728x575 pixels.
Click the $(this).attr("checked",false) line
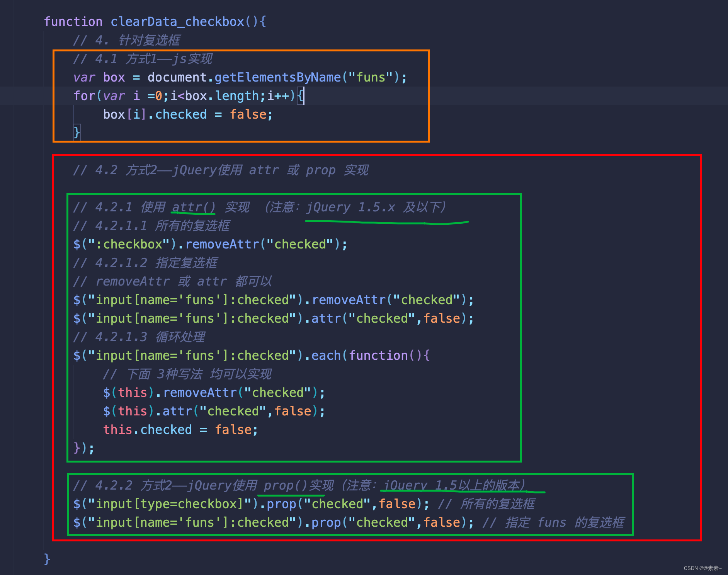tap(214, 411)
